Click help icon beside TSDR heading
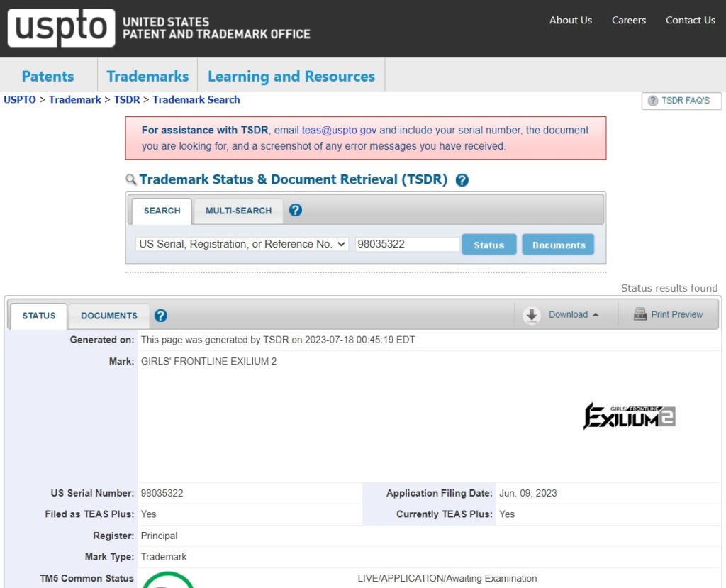The width and height of the screenshot is (726, 588). tap(462, 180)
